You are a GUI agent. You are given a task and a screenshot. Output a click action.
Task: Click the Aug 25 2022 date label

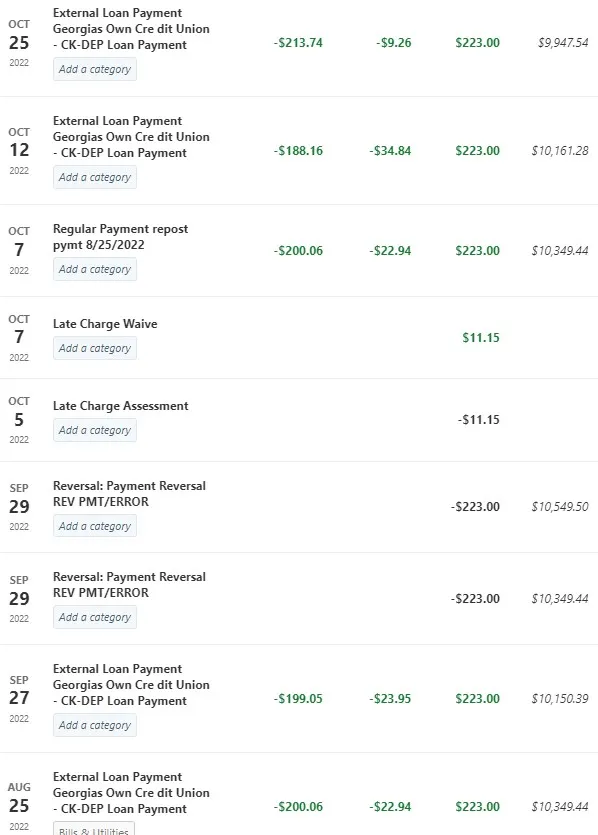pyautogui.click(x=19, y=806)
